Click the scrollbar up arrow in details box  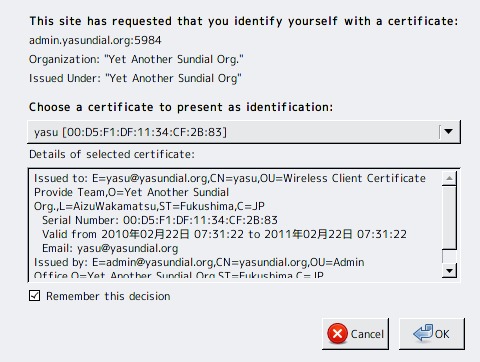449,178
